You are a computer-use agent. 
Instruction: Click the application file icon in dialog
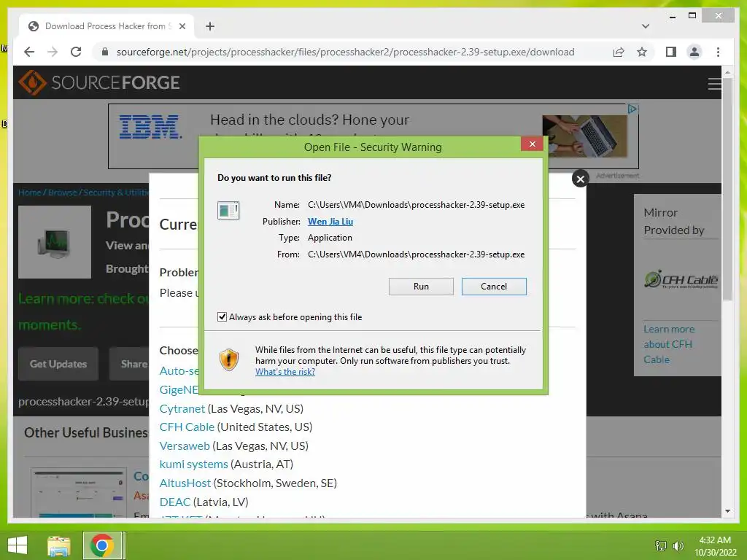point(228,210)
